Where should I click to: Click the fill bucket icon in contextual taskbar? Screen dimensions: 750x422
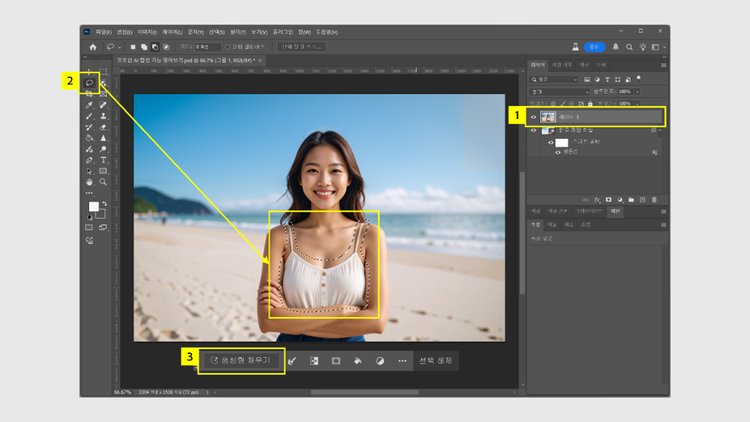[x=358, y=360]
